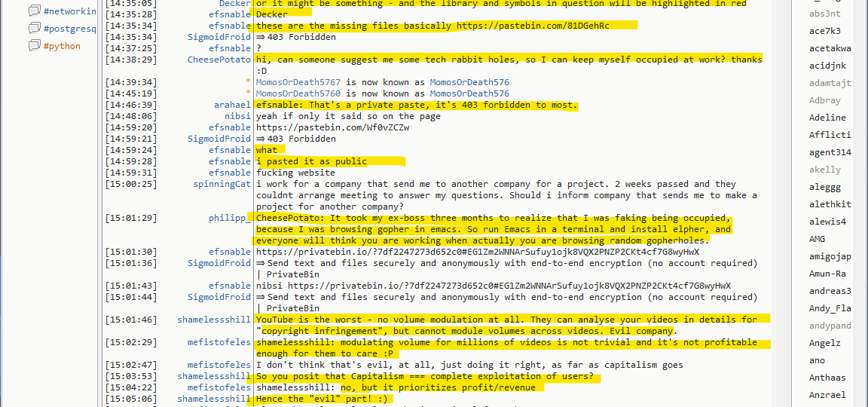This screenshot has width=868, height=407.
Task: Click the #networking channel icon
Action: (34, 11)
